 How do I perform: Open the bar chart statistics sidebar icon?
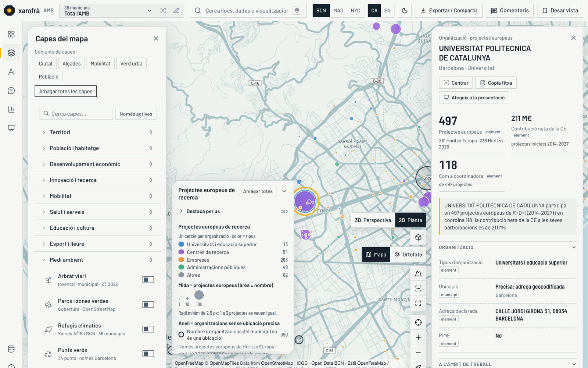(x=11, y=109)
